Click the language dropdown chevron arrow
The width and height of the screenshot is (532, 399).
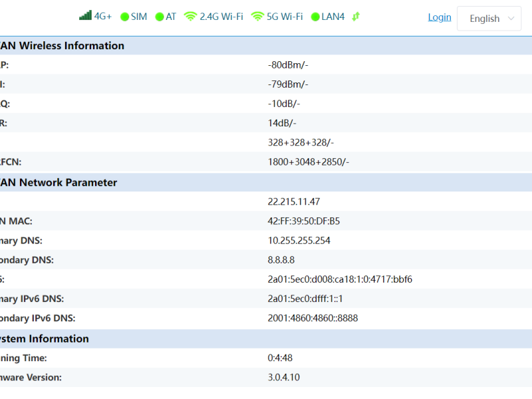coord(511,19)
